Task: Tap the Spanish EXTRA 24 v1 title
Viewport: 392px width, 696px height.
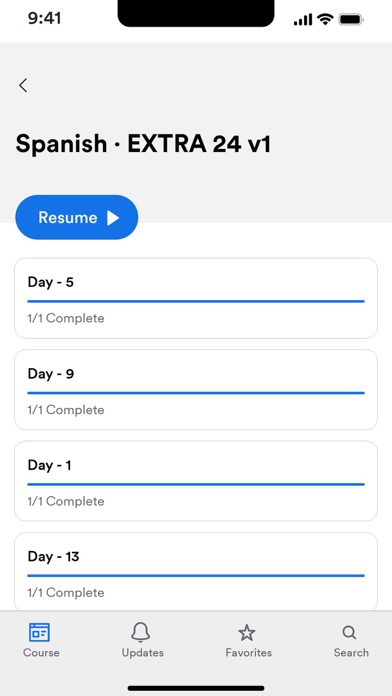Action: tap(143, 144)
